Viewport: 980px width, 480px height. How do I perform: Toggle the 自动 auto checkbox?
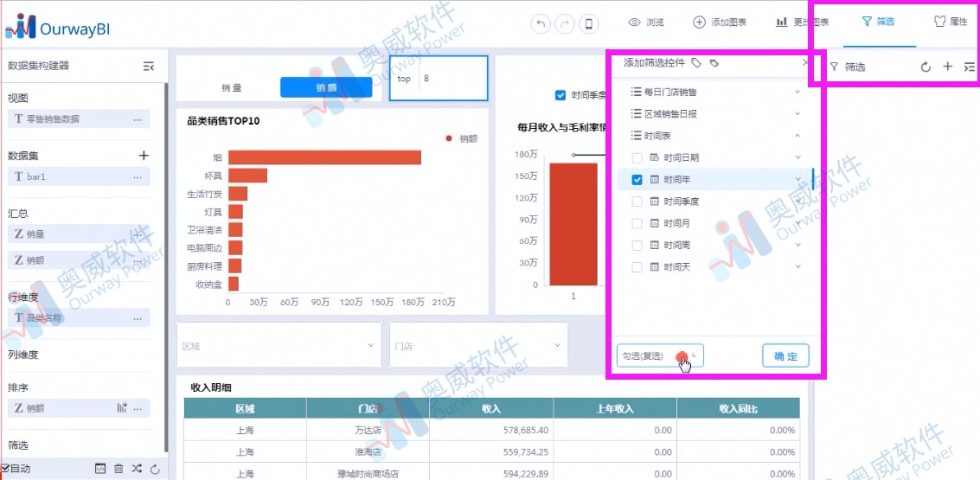pyautogui.click(x=5, y=468)
